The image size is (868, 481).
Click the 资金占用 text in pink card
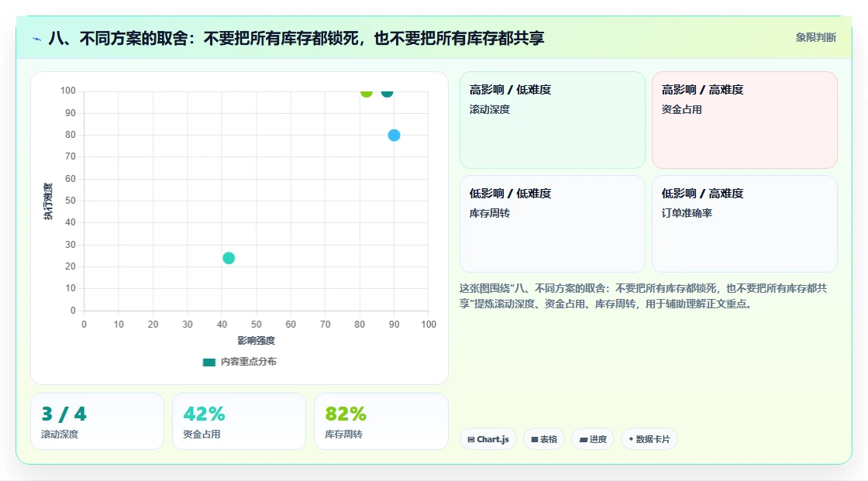click(681, 109)
